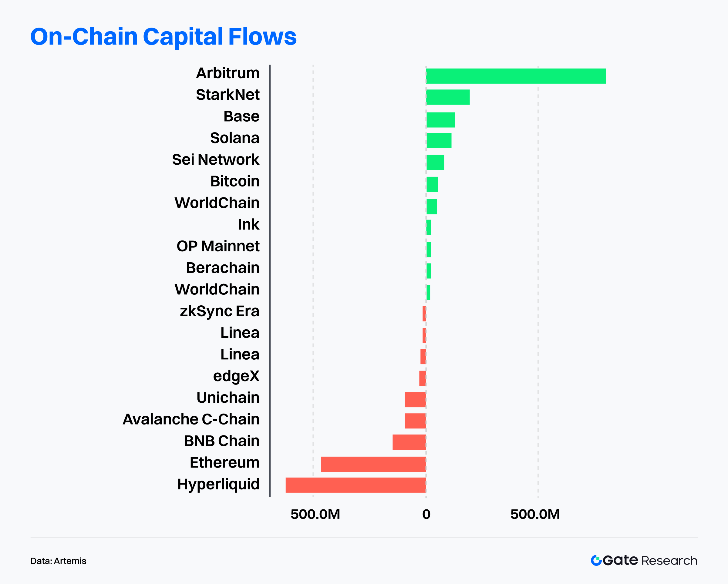The width and height of the screenshot is (728, 584).
Task: Select the Berachain label
Action: (223, 268)
